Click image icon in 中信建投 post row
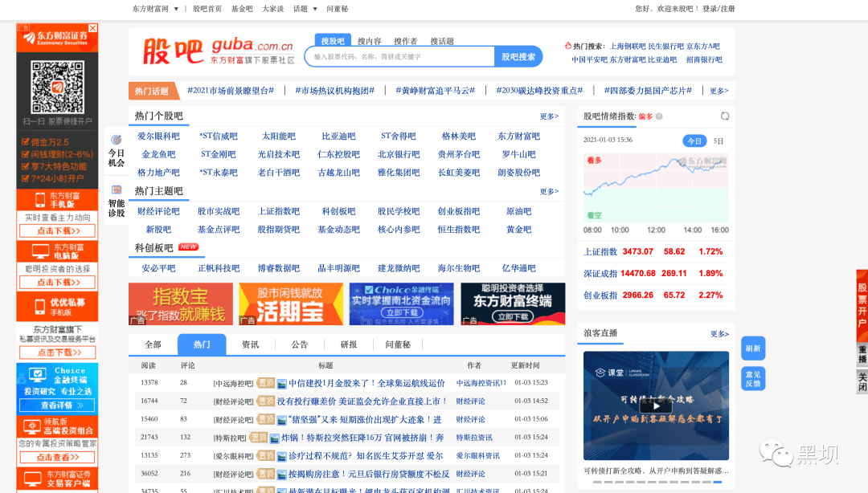This screenshot has height=493, width=868. [x=282, y=384]
